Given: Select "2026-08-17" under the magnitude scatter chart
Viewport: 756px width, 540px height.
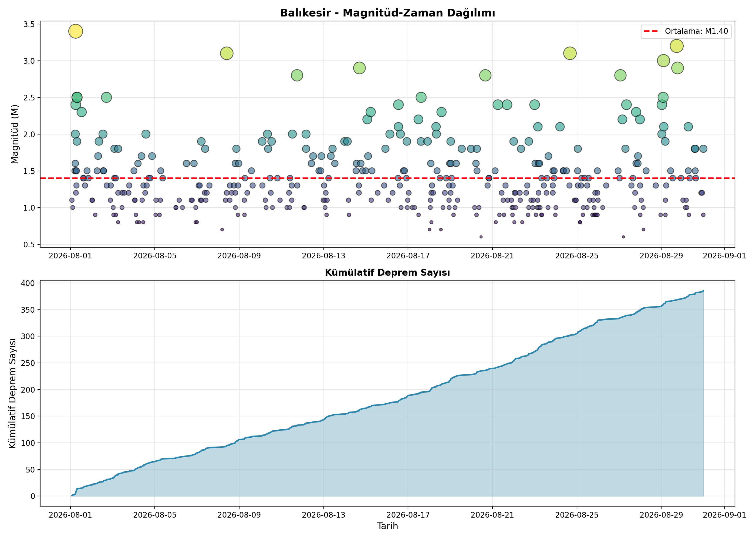Looking at the screenshot, I should click(408, 256).
